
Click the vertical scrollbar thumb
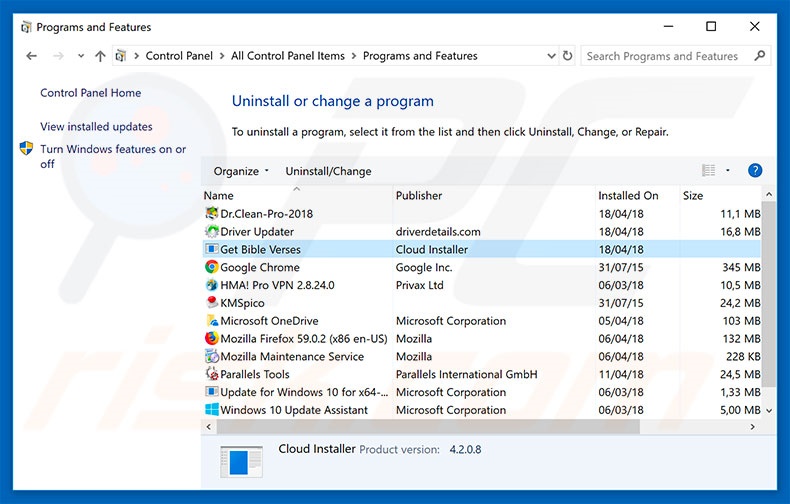[x=769, y=294]
